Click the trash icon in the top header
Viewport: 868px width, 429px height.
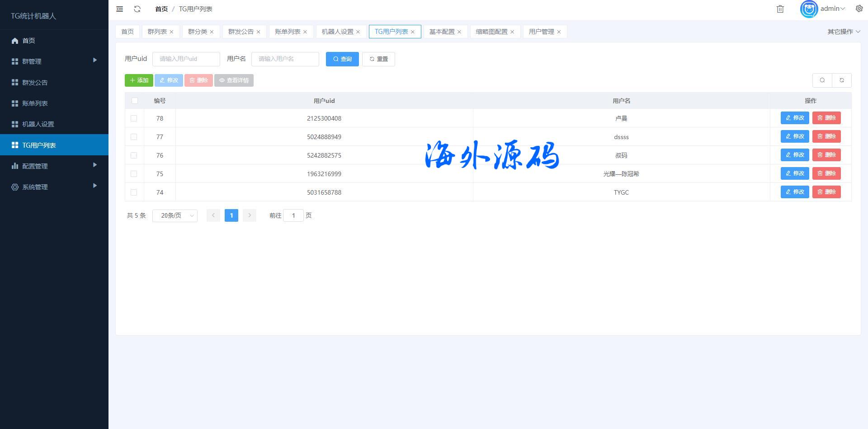(x=780, y=9)
